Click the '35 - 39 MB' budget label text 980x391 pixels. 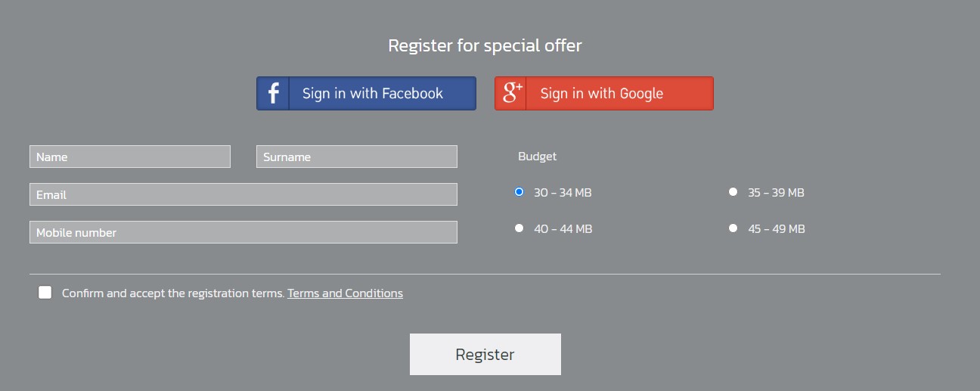pos(777,193)
